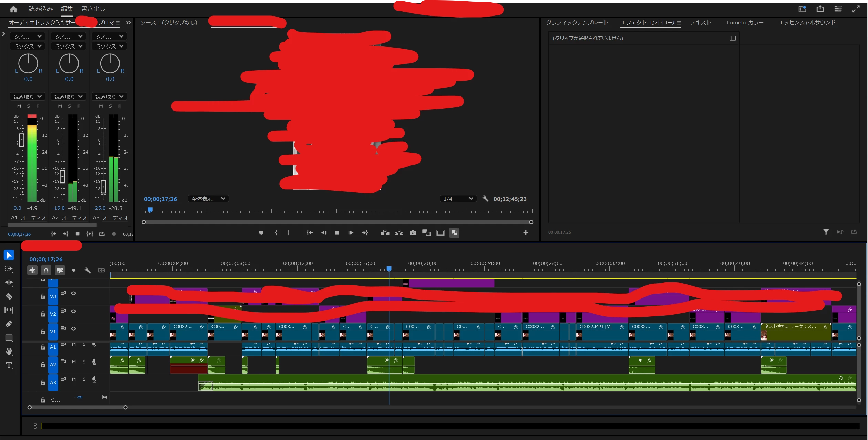This screenshot has width=868, height=440.
Task: Toggle visibility eye for track V3
Action: pos(73,293)
